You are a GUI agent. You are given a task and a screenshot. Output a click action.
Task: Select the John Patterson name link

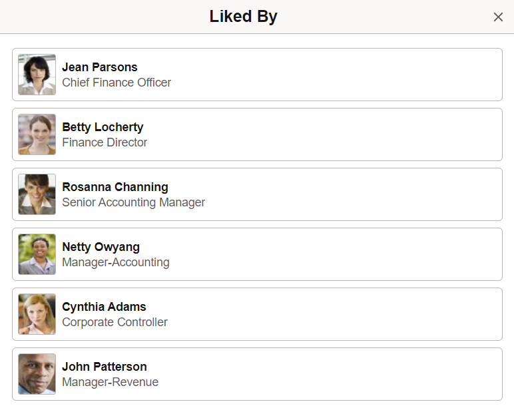(105, 367)
